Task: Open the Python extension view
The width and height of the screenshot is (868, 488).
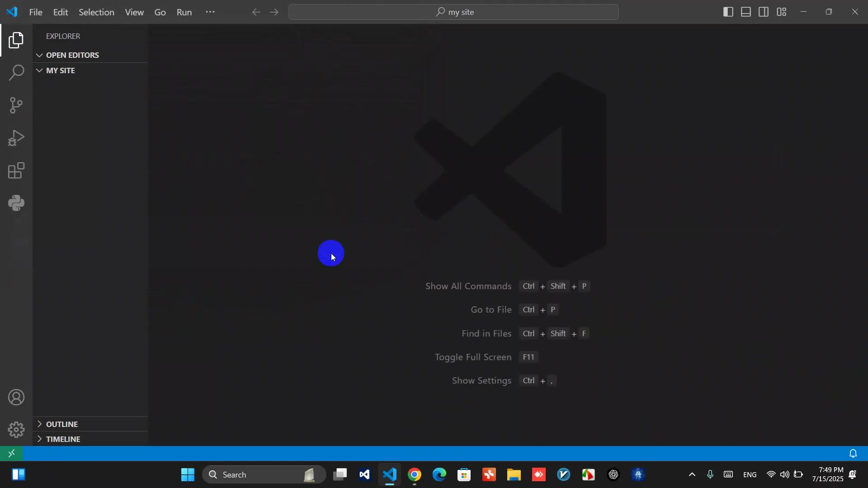Action: pyautogui.click(x=16, y=203)
